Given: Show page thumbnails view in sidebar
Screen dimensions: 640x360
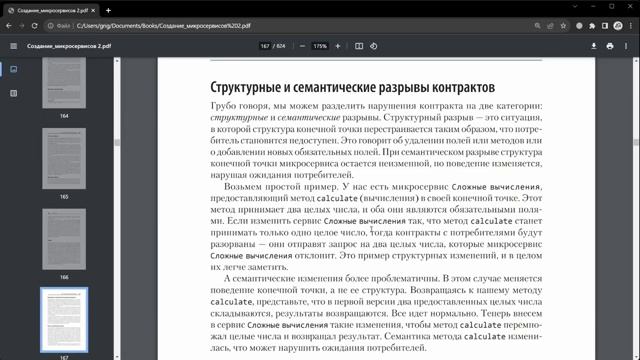Looking at the screenshot, I should [x=13, y=69].
